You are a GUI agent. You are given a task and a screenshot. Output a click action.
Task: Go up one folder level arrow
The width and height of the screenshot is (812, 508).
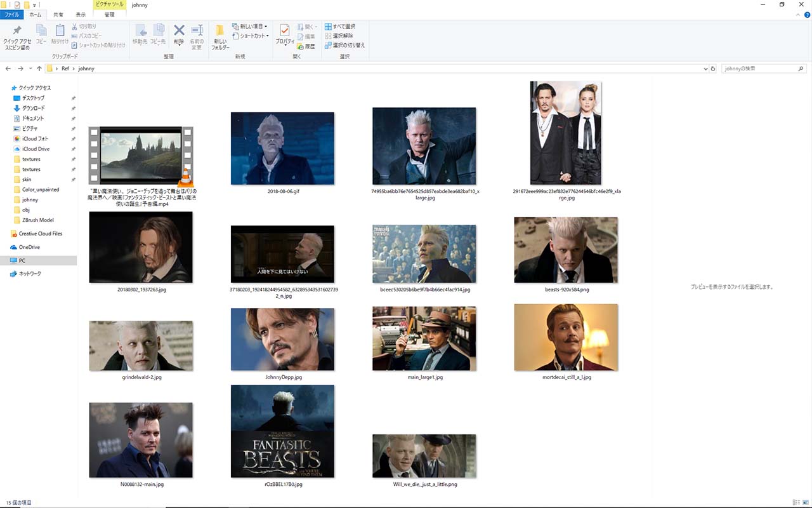[39, 69]
